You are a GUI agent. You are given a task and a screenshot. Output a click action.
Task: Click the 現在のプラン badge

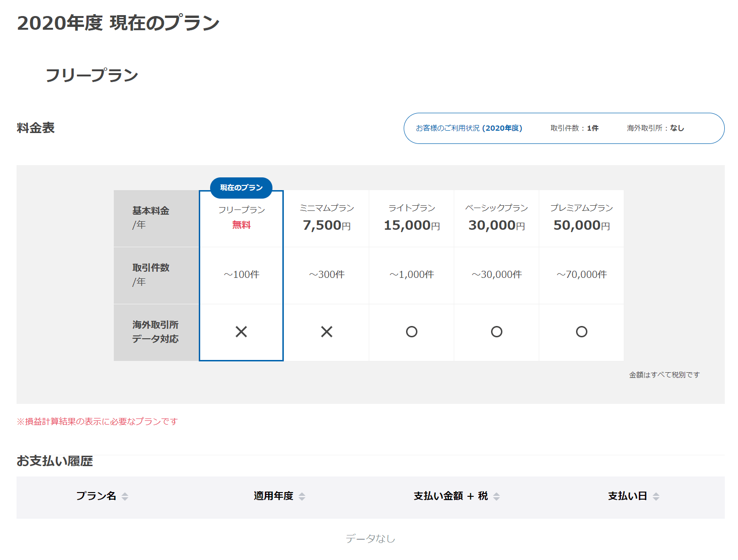tap(241, 188)
